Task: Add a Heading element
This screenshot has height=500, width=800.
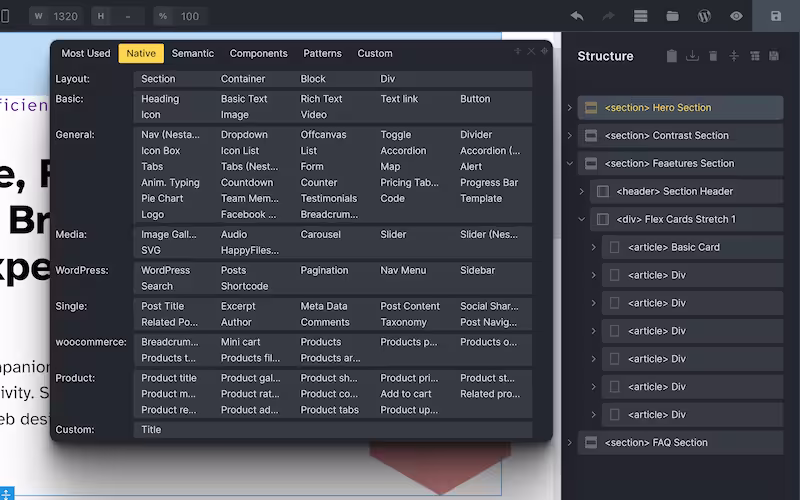Action: point(160,99)
